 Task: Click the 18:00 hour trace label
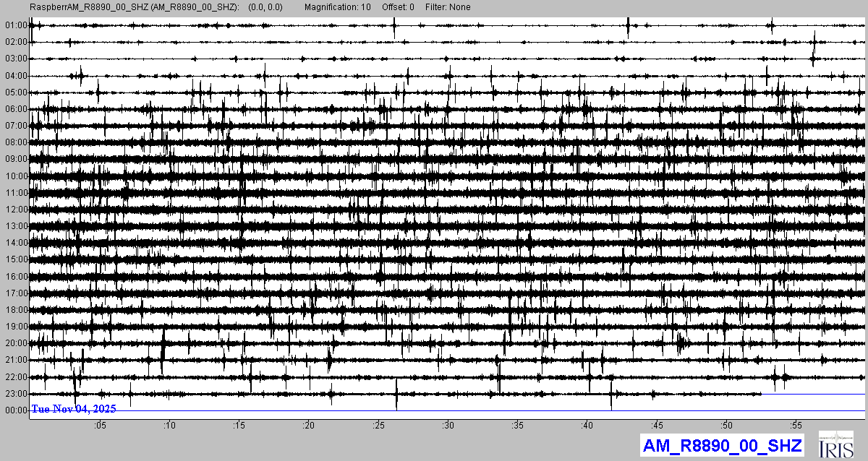[15, 310]
